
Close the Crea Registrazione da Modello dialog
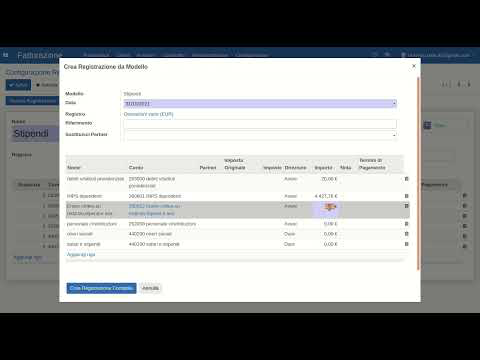(x=414, y=66)
